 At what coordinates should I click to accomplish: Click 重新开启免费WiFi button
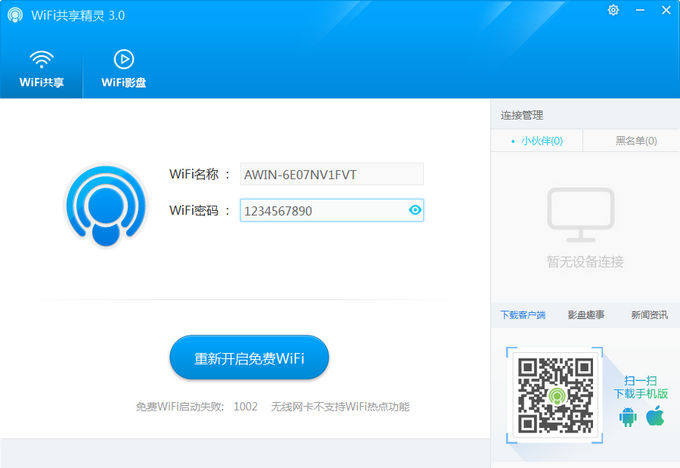point(249,357)
